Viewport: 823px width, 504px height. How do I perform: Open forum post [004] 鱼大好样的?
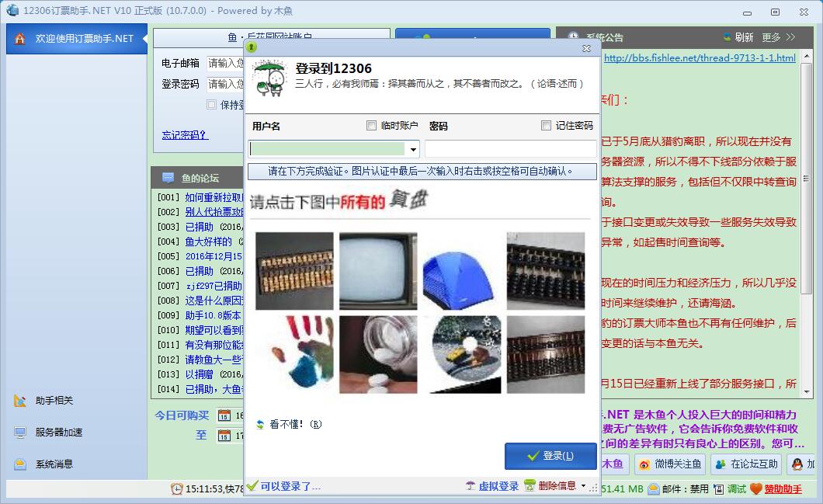point(208,242)
